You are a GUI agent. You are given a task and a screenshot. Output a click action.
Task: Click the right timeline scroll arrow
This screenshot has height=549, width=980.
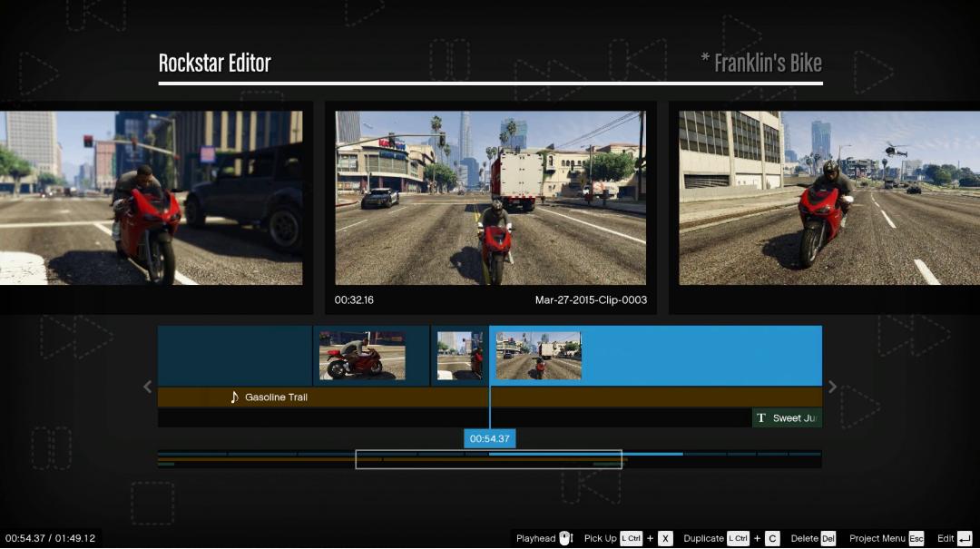832,387
